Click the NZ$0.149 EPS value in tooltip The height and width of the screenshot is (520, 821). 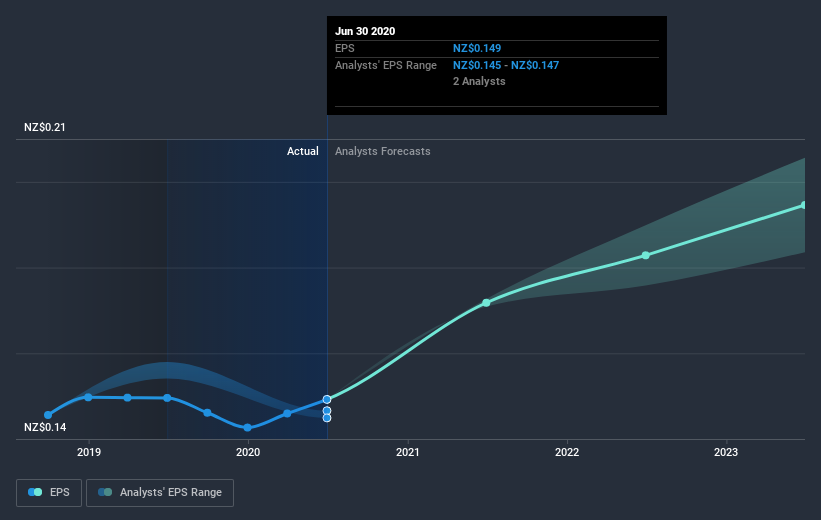tap(477, 48)
